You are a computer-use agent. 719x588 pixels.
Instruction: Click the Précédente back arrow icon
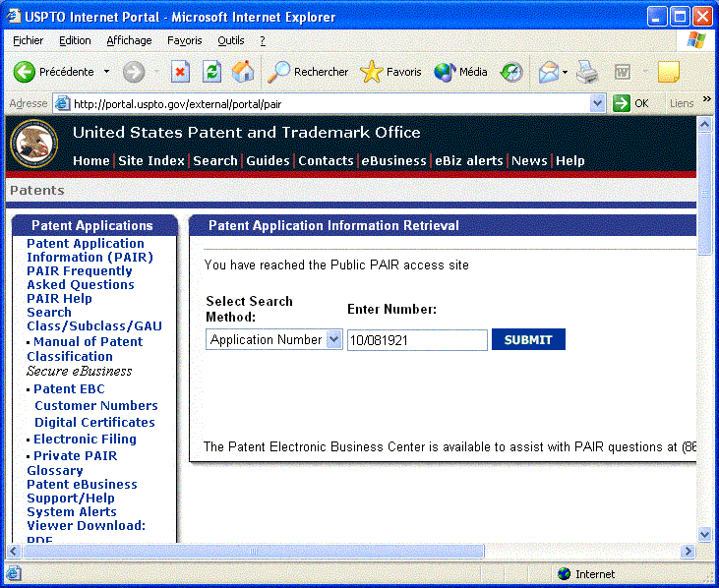tap(24, 72)
